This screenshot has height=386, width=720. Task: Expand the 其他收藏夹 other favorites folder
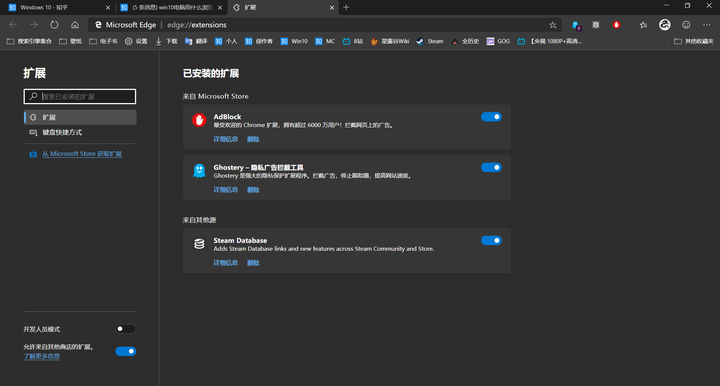pos(694,41)
